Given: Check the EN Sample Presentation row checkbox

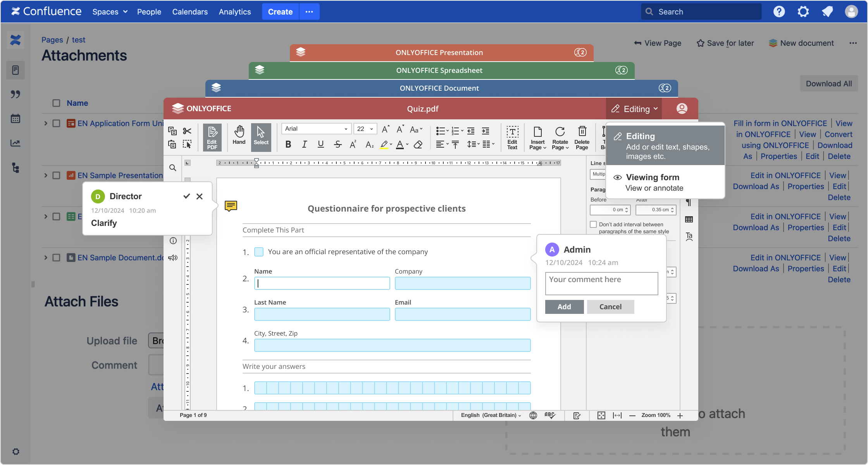Looking at the screenshot, I should coord(56,176).
